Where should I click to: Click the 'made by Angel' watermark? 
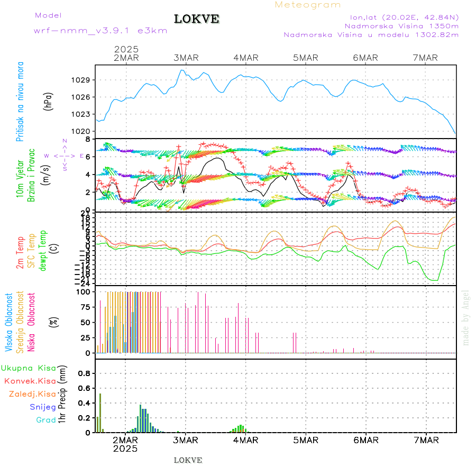point(466,317)
